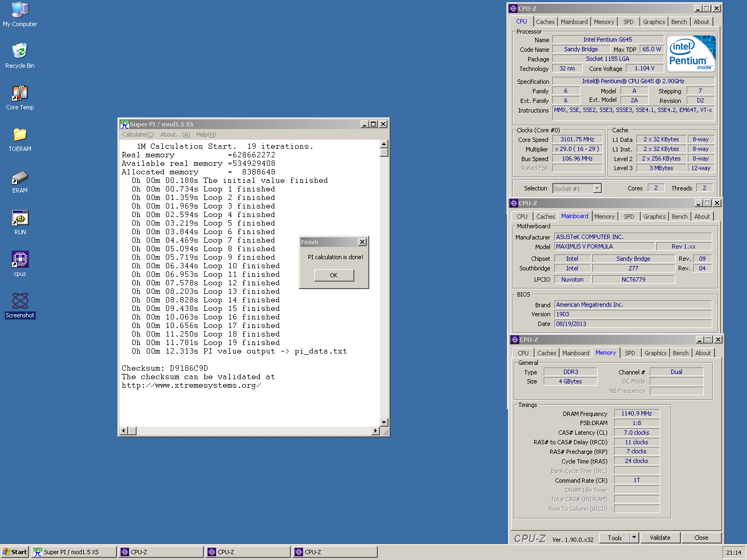Click the Intel Pentium G645 name field
747x560 pixels.
pyautogui.click(x=608, y=39)
